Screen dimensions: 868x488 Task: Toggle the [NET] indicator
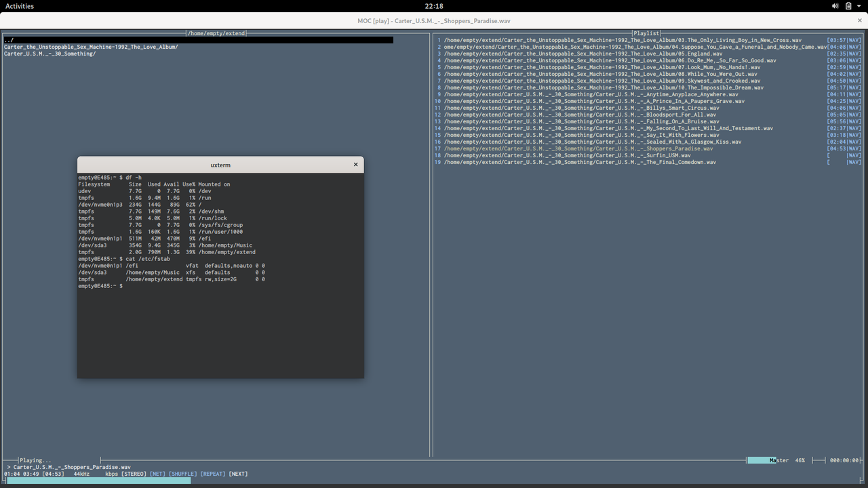point(157,474)
